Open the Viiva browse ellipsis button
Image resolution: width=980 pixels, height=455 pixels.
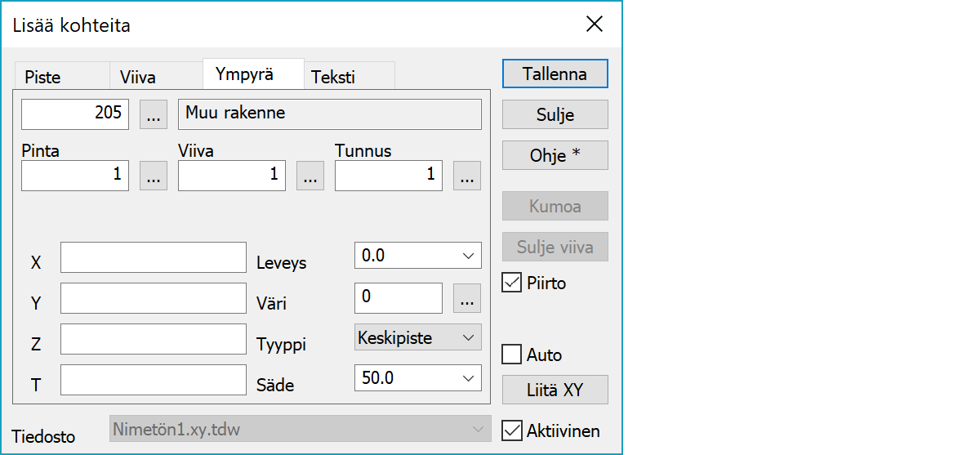click(310, 176)
